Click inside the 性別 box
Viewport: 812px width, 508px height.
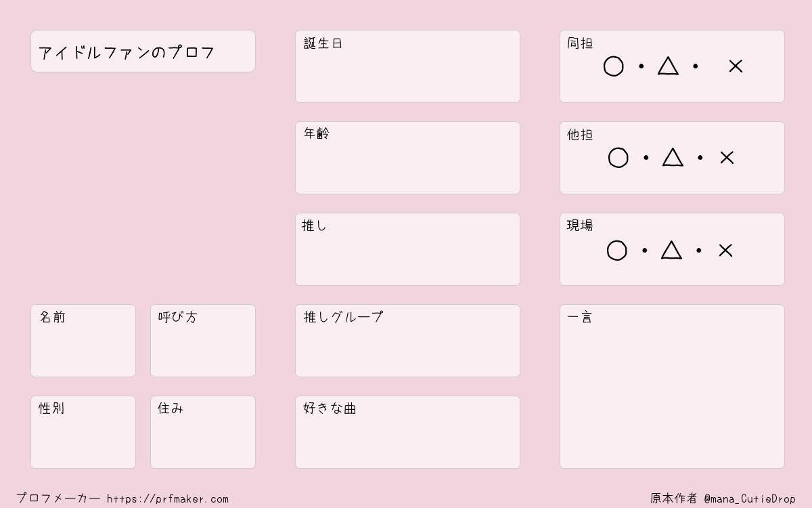(83, 432)
